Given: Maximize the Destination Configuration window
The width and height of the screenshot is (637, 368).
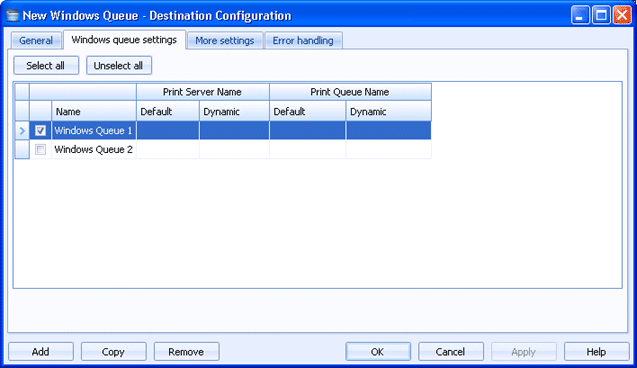Looking at the screenshot, I should pos(601,15).
